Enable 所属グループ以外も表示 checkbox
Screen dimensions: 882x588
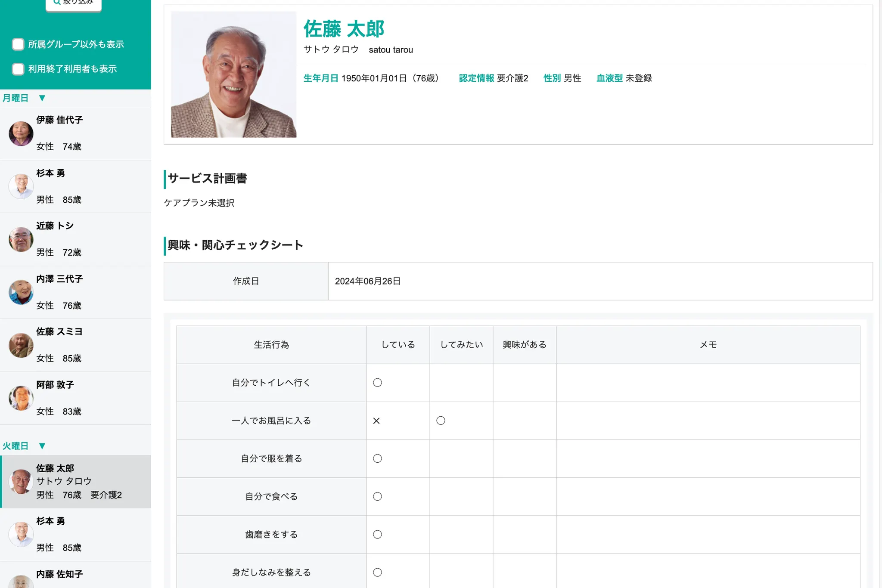coord(18,44)
